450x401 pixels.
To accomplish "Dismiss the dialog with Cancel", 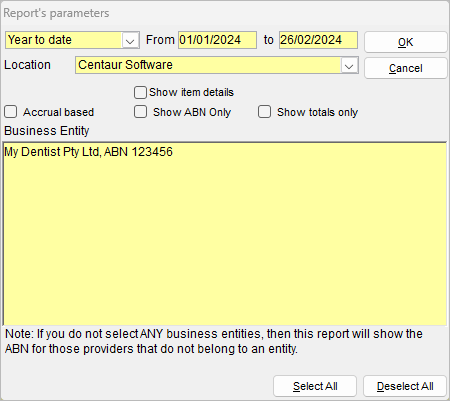I will [405, 68].
